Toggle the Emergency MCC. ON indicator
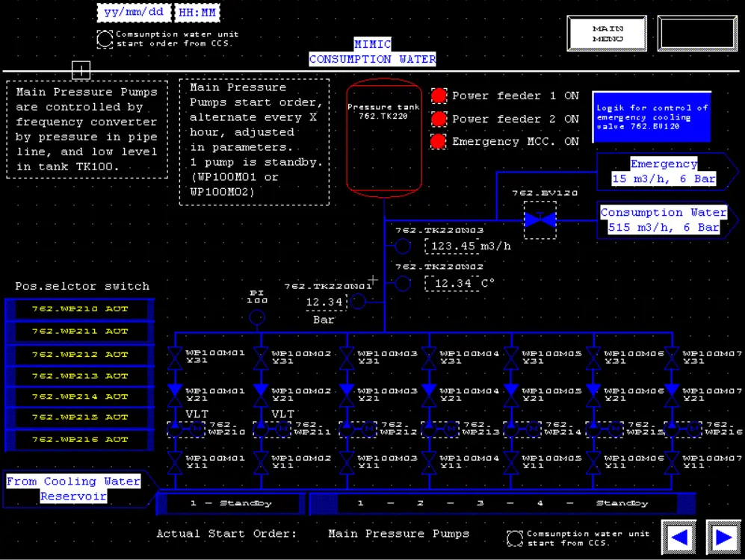The width and height of the screenshot is (745, 560). (x=439, y=141)
